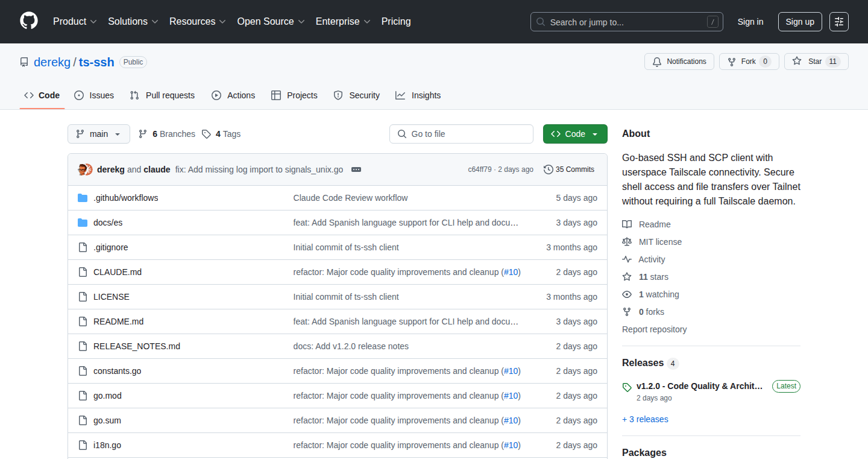The image size is (868, 459).
Task: Open the Notifications subscription button
Action: pyautogui.click(x=679, y=62)
